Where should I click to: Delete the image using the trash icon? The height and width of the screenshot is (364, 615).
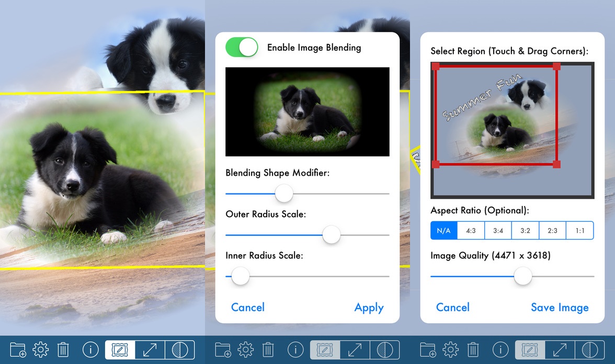tap(63, 349)
